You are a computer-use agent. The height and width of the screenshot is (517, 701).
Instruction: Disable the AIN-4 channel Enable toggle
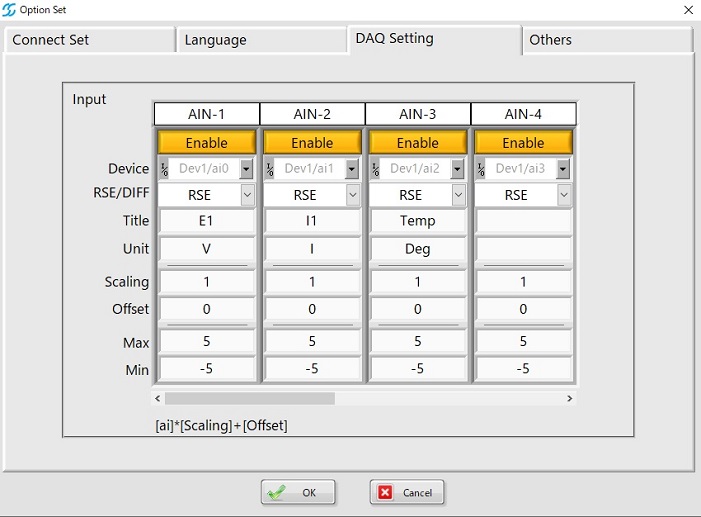tap(523, 143)
